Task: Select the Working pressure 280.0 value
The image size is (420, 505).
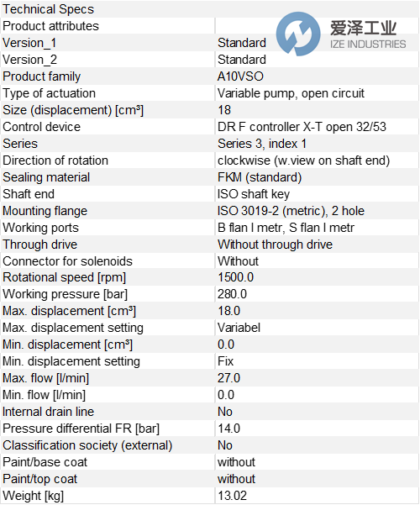Action: pyautogui.click(x=232, y=294)
